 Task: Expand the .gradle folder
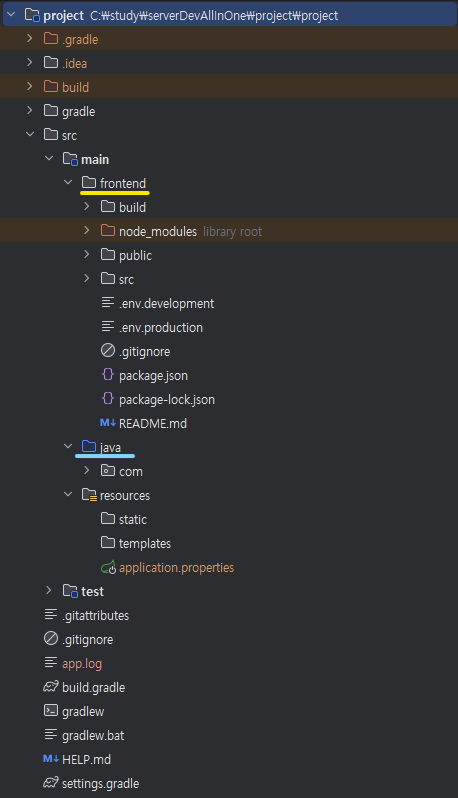coord(30,38)
